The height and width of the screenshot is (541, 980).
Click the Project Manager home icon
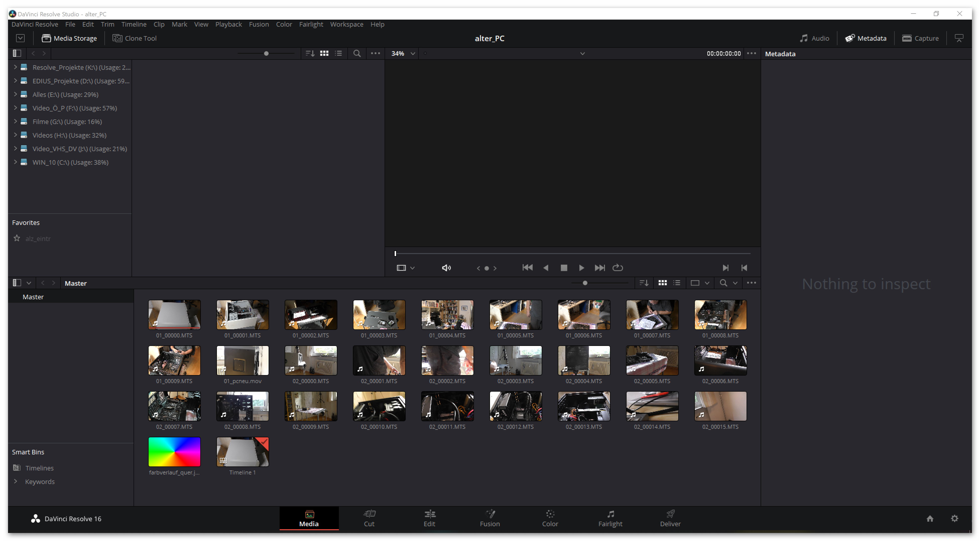click(930, 518)
